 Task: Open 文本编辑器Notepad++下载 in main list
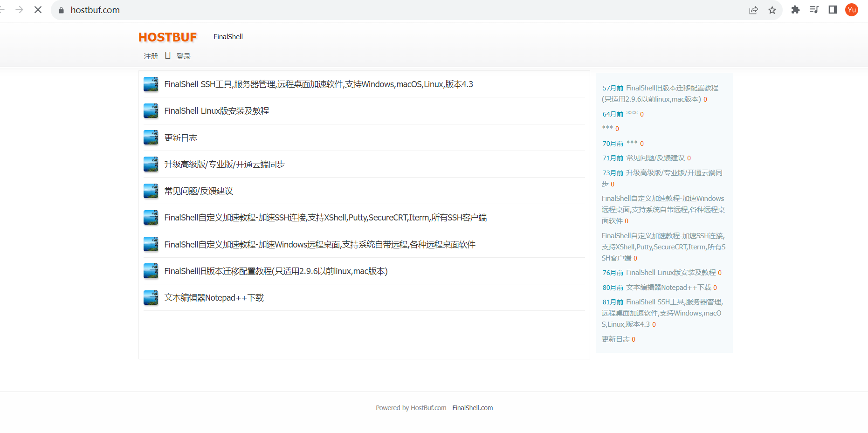tap(214, 298)
